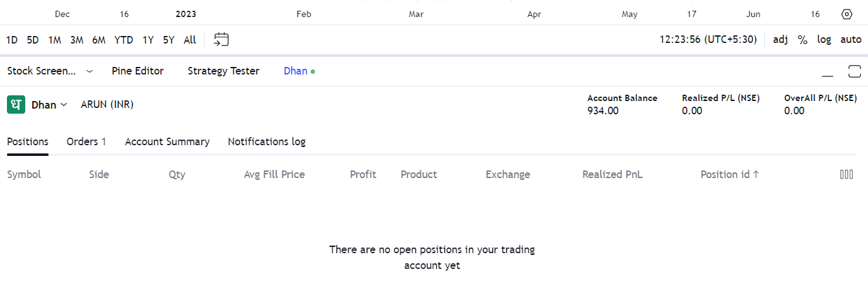
Task: Toggle the percent scale
Action: click(x=802, y=40)
